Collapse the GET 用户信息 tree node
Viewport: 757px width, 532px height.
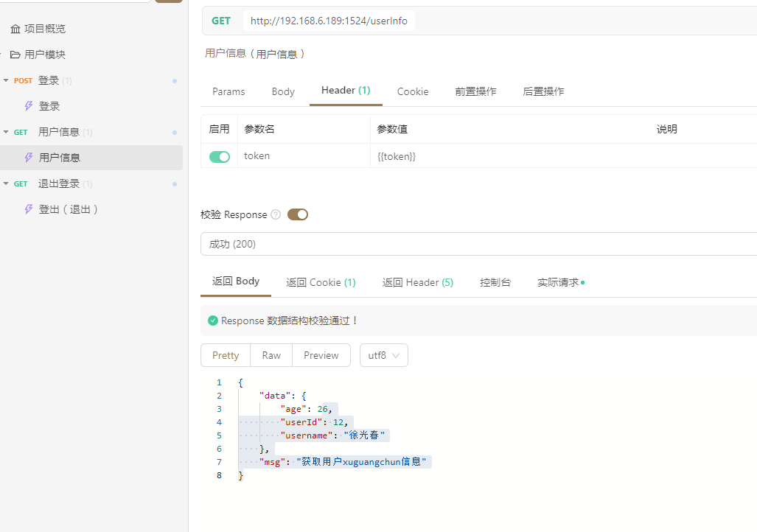(6, 132)
